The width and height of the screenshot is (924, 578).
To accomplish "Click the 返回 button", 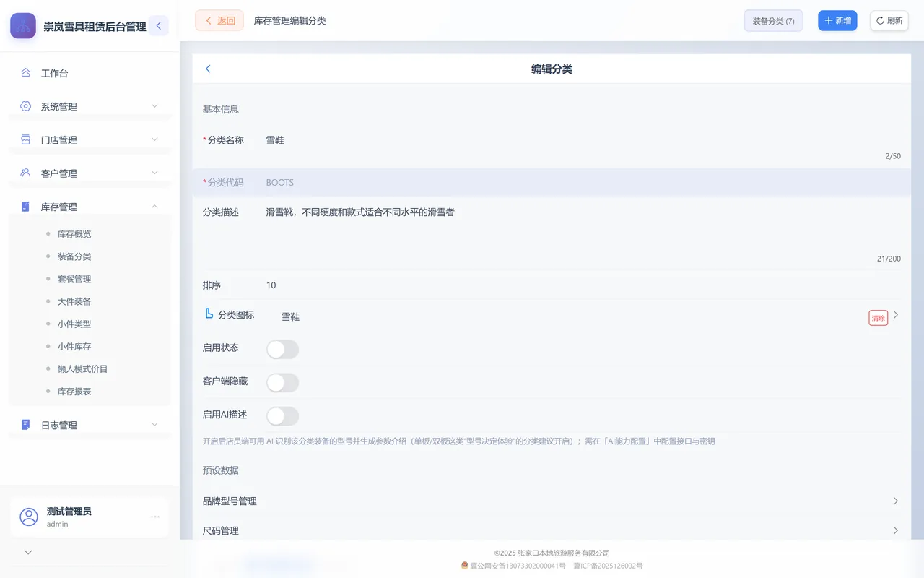I will [x=219, y=20].
